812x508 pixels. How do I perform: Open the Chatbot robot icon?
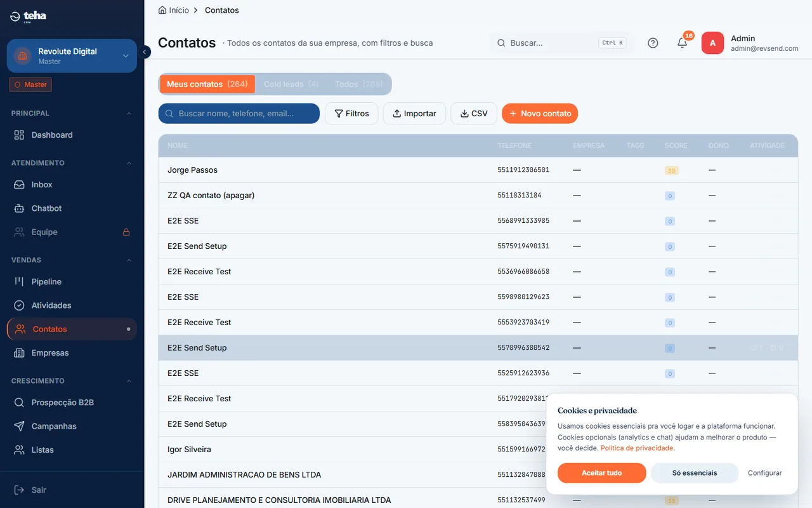click(x=19, y=208)
